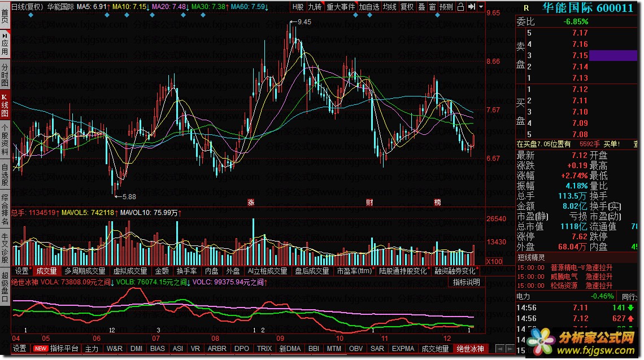644x360 pixels.
Task: Open 个股资料 in the left sidebar
Action: pyautogui.click(x=5, y=139)
